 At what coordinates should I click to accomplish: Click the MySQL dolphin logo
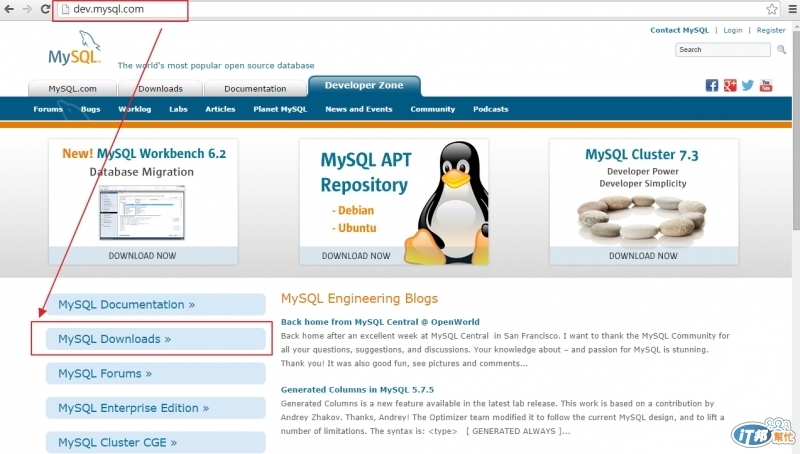[75, 48]
